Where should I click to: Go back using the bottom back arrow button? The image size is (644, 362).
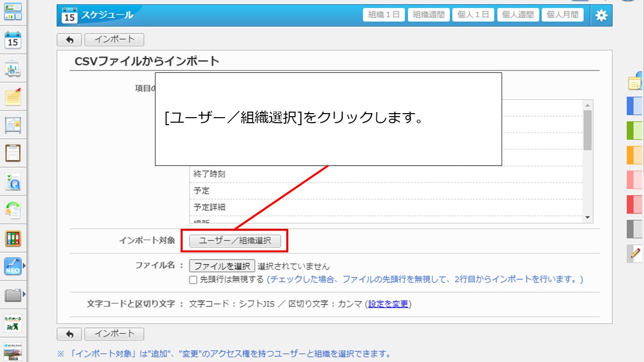(69, 334)
